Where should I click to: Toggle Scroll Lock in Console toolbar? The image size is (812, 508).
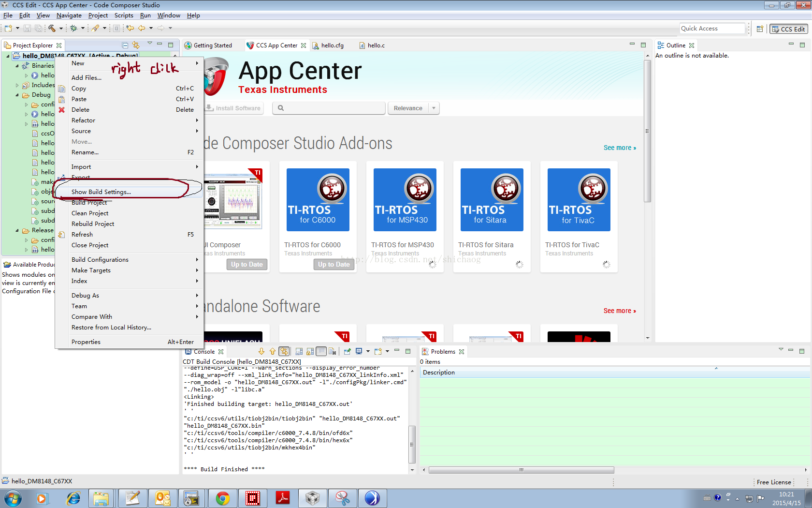tap(310, 351)
